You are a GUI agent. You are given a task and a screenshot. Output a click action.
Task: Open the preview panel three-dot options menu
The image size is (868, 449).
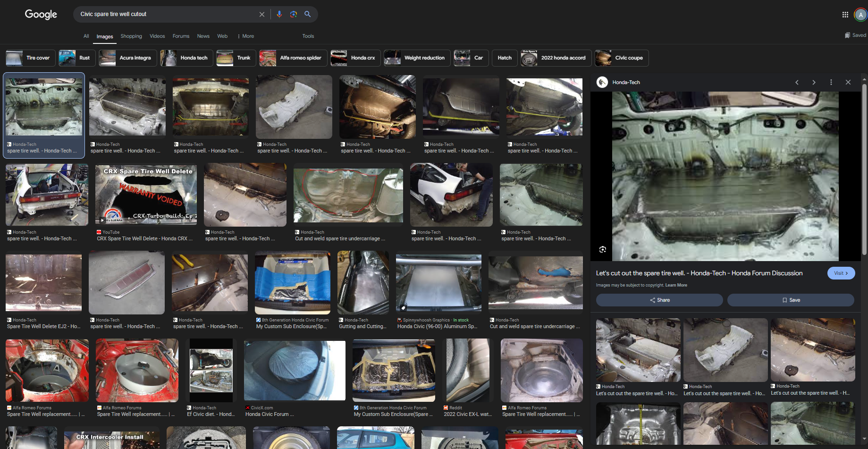pos(831,82)
